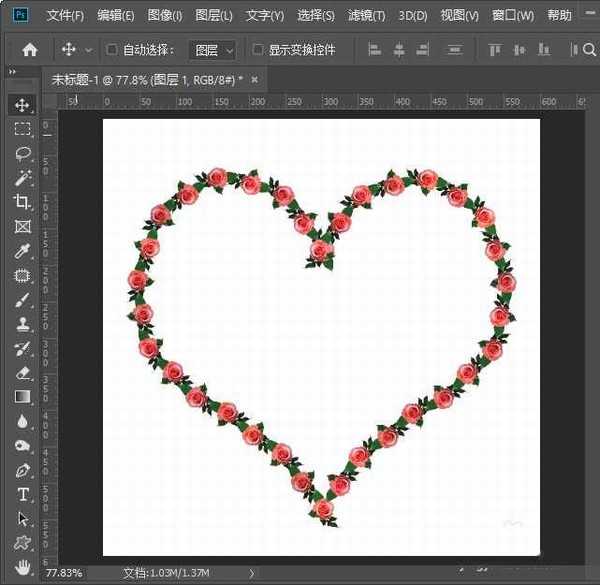Enable the 自动选择 checkbox

tap(112, 50)
